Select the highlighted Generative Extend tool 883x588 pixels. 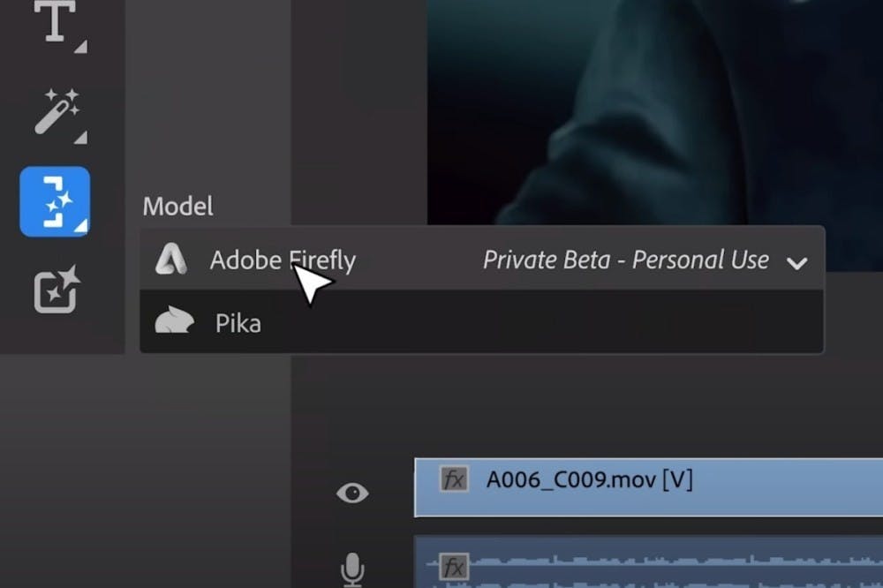(x=55, y=201)
